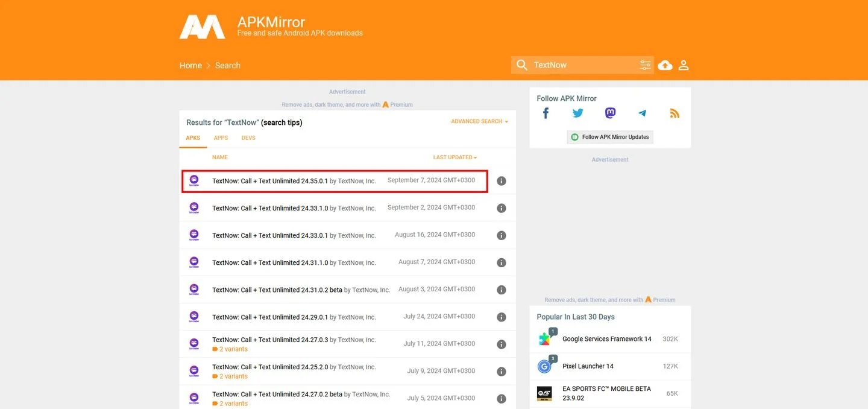The width and height of the screenshot is (868, 409).
Task: Open the search tips link
Action: (x=281, y=122)
